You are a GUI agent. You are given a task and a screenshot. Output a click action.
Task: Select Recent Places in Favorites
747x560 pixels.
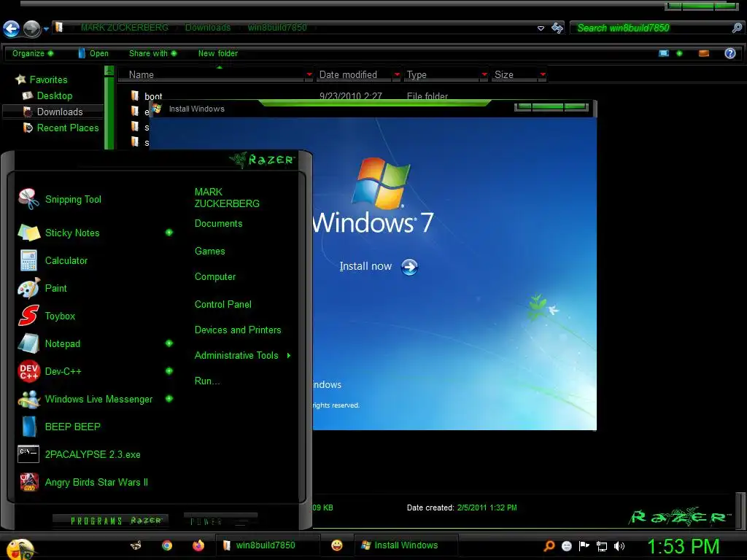point(61,128)
